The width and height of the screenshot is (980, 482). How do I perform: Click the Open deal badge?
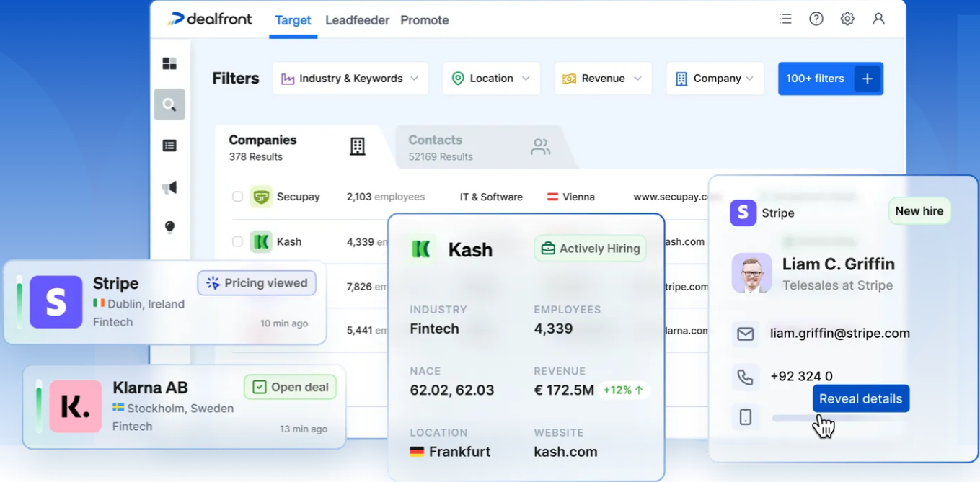click(291, 387)
